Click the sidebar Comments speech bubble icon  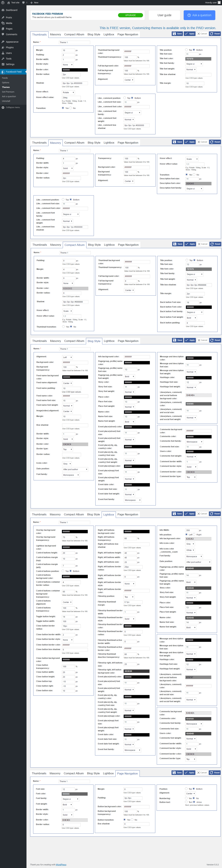3,34
